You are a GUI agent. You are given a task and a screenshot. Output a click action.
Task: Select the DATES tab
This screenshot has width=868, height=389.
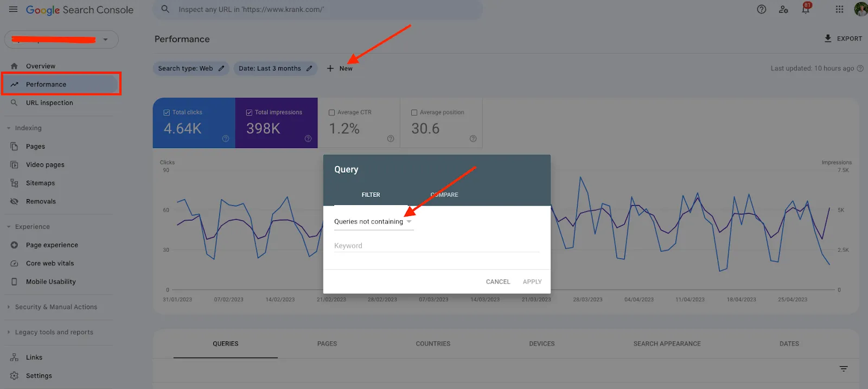click(x=789, y=344)
